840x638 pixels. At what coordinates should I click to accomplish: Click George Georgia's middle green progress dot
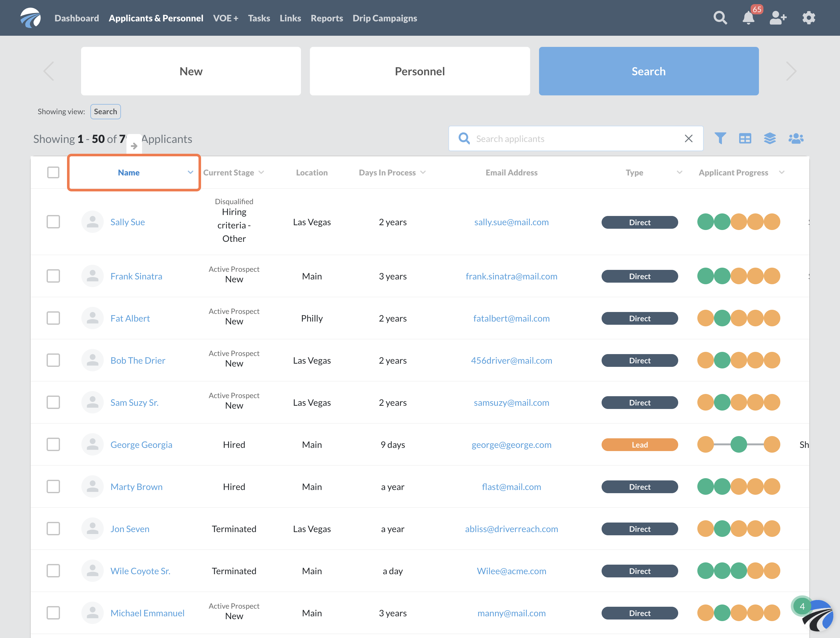(739, 444)
